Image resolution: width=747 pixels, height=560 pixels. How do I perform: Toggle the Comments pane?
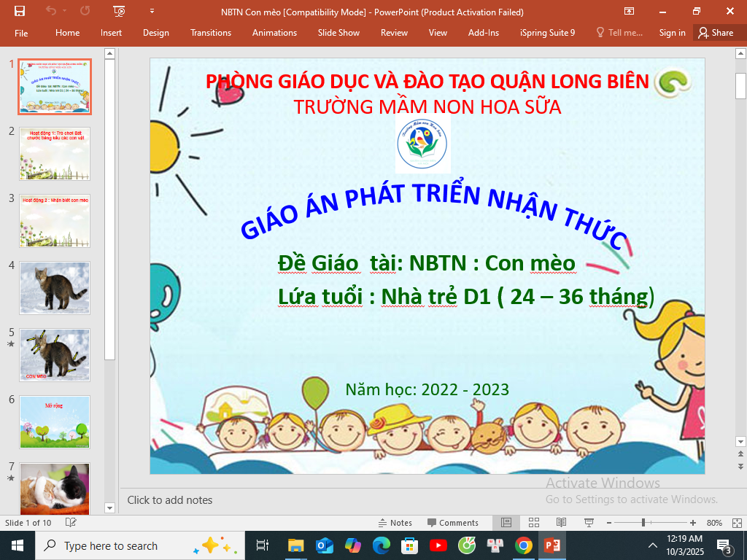click(452, 523)
